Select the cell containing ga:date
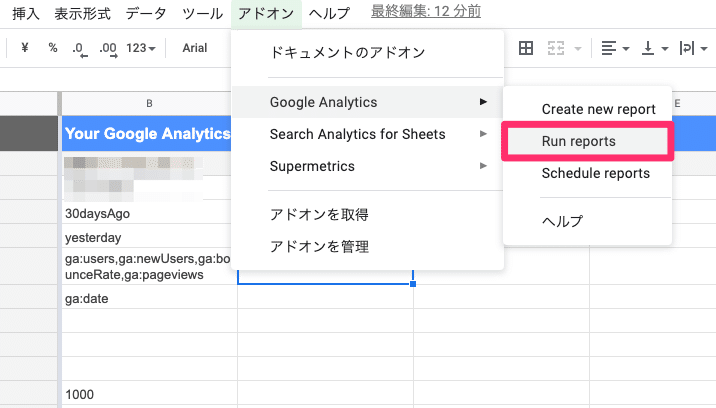 click(148, 299)
